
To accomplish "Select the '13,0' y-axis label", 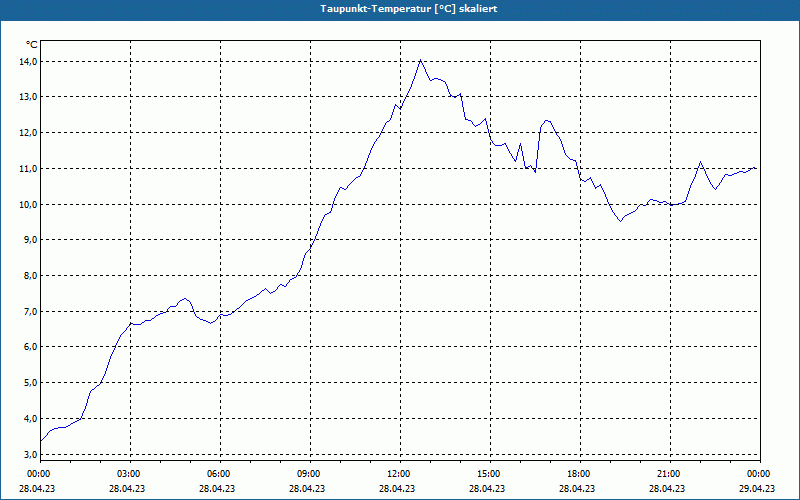I will 29,97.
